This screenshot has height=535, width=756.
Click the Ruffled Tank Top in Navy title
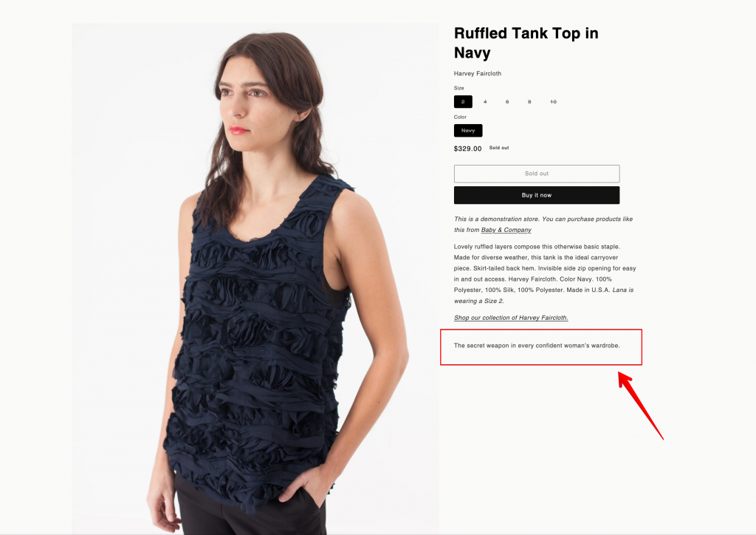(526, 43)
